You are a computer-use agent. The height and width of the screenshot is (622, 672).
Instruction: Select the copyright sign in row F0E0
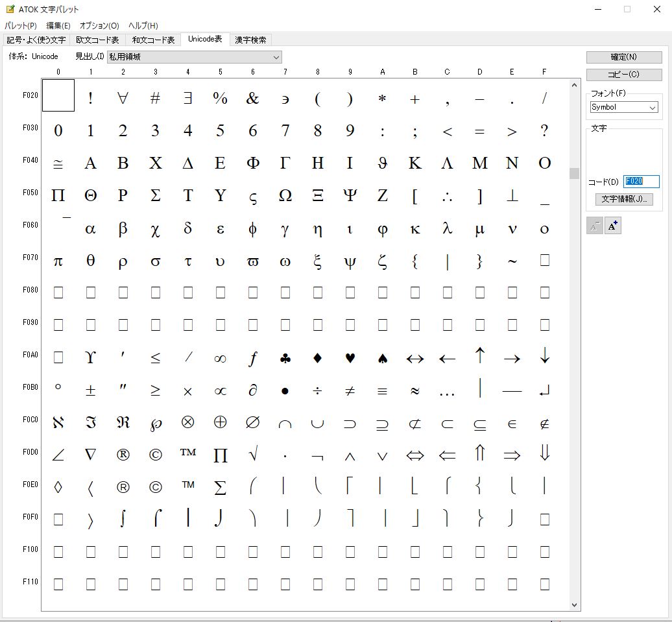[156, 487]
